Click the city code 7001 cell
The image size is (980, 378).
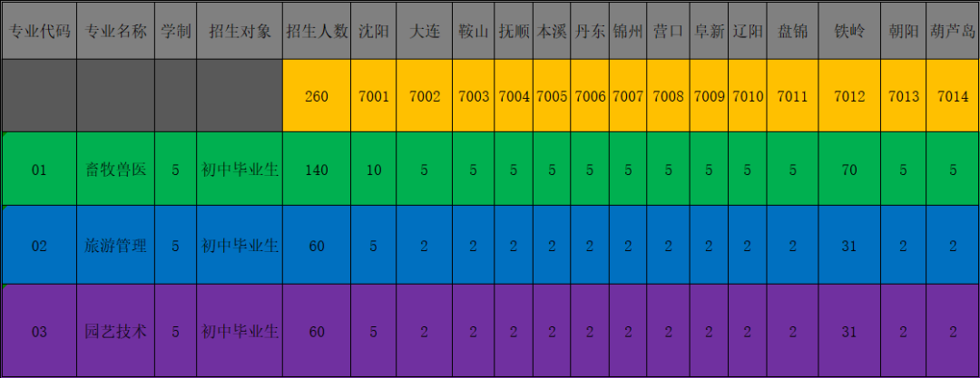tap(374, 96)
